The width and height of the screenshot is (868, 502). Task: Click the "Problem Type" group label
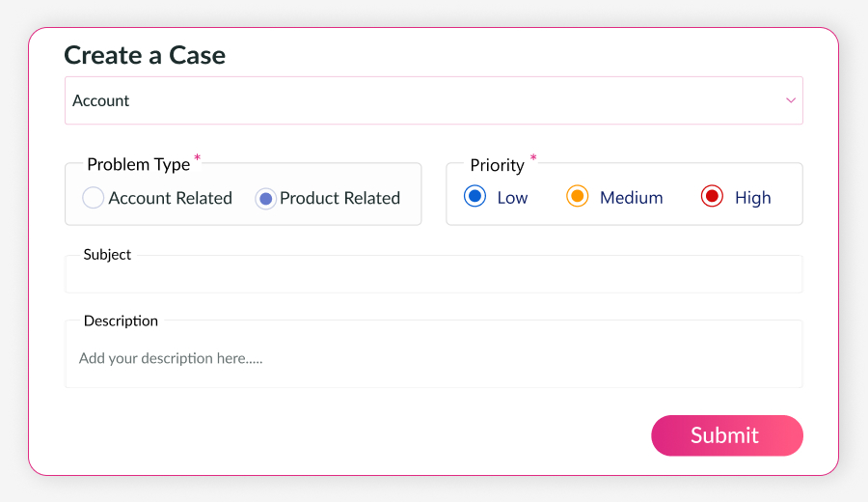[138, 164]
